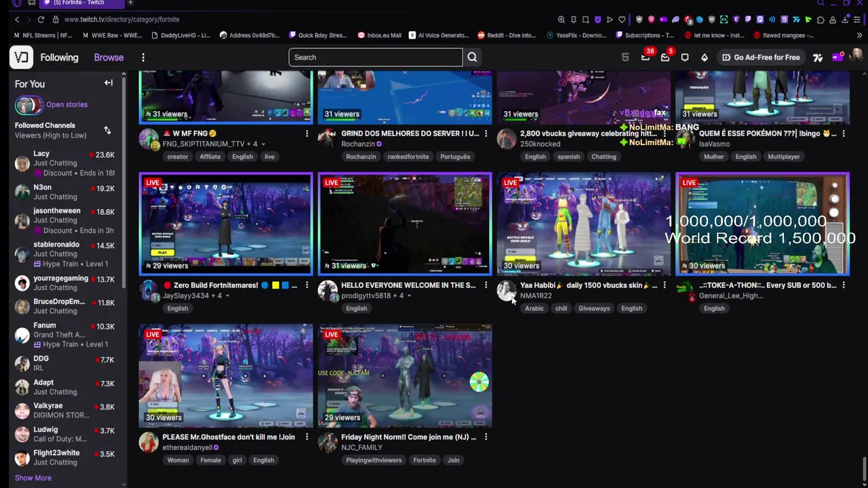Select the Playingwithviewers tag
The height and width of the screenshot is (488, 868).
374,460
